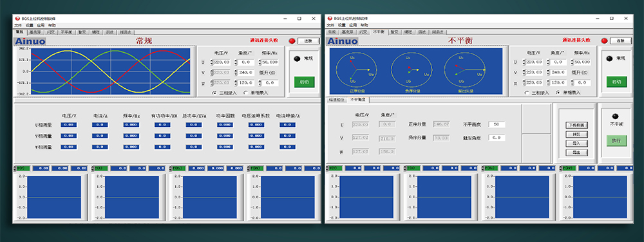Click the 导出 export button
Viewport: 644px width, 242px height.
point(576,153)
